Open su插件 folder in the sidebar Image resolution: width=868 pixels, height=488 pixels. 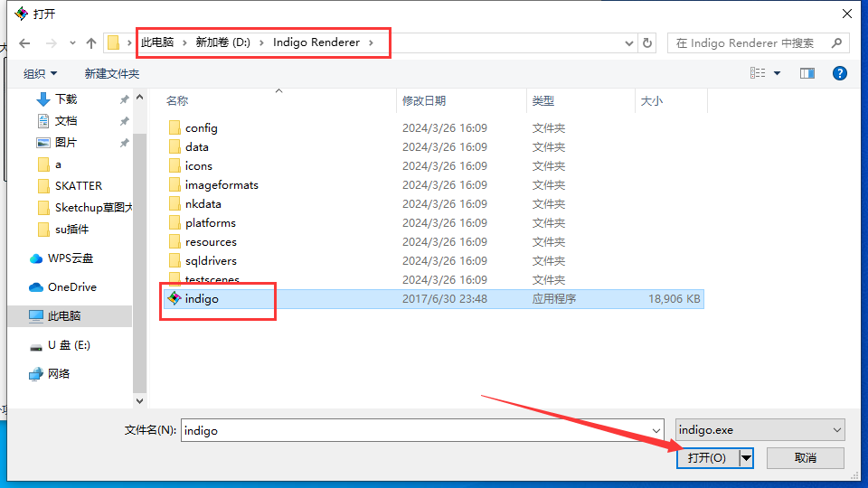click(x=71, y=229)
